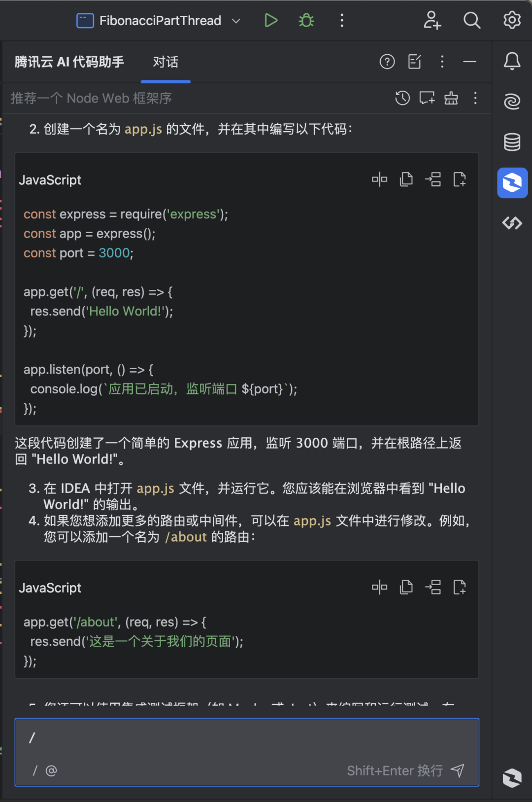Show diff for first JavaScript code block
The width and height of the screenshot is (532, 802).
pyautogui.click(x=379, y=179)
